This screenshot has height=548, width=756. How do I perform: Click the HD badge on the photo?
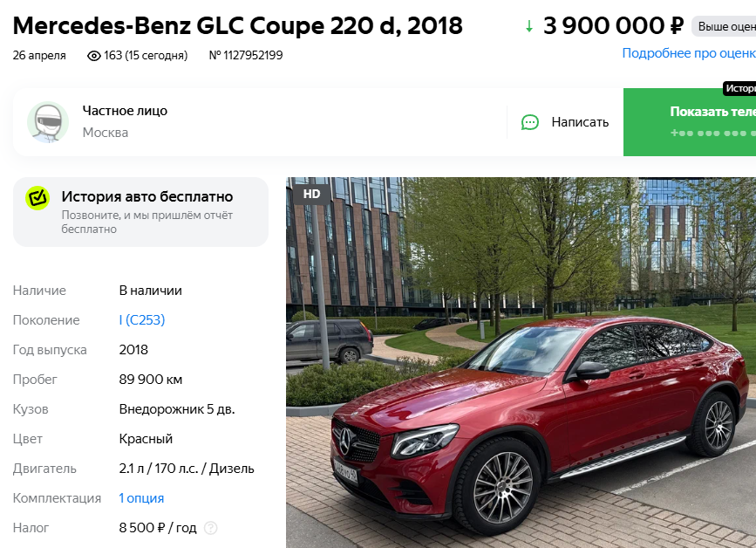pyautogui.click(x=311, y=194)
